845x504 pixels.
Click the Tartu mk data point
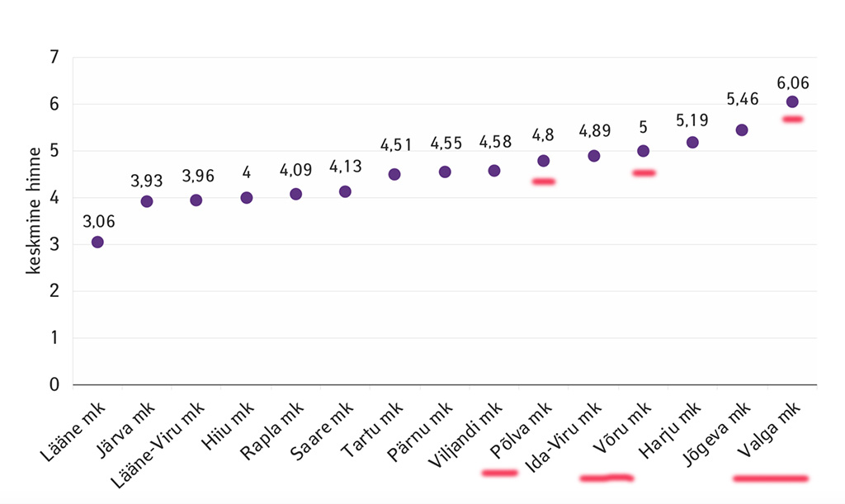(394, 174)
